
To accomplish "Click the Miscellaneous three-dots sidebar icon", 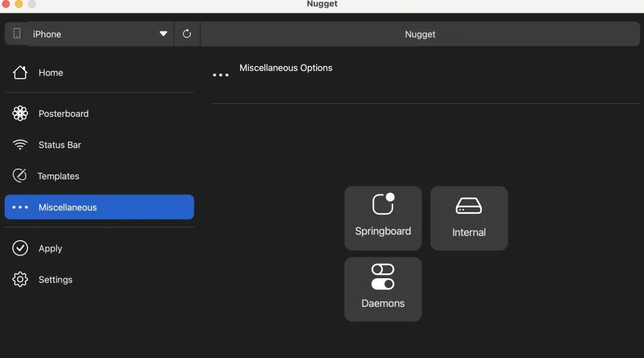I will [x=20, y=207].
